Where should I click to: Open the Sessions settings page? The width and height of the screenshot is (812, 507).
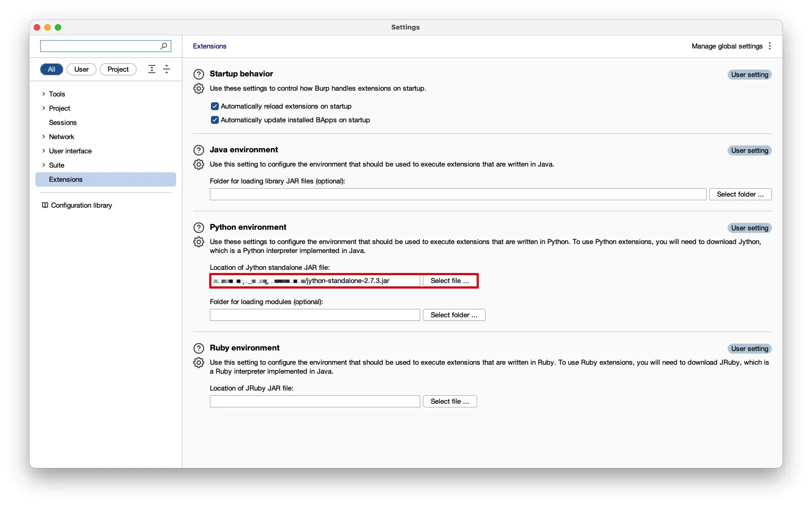63,123
